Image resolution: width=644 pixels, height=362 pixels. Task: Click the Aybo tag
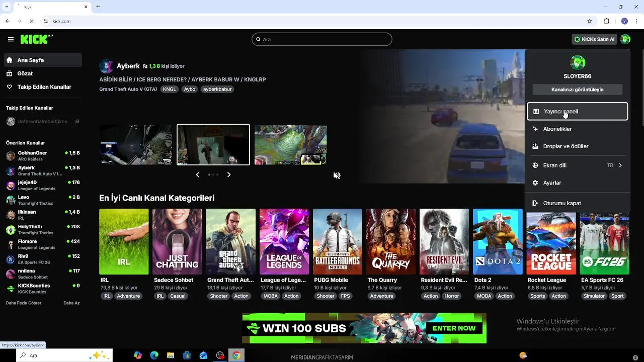190,89
